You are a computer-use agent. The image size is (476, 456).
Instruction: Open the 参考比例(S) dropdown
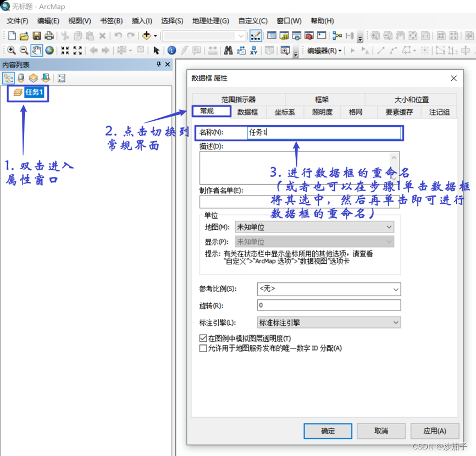329,289
